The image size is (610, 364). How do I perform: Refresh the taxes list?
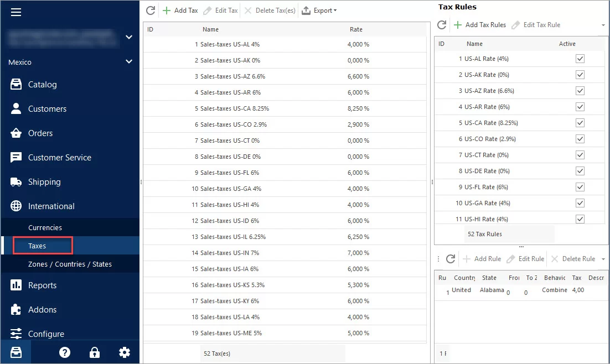150,11
